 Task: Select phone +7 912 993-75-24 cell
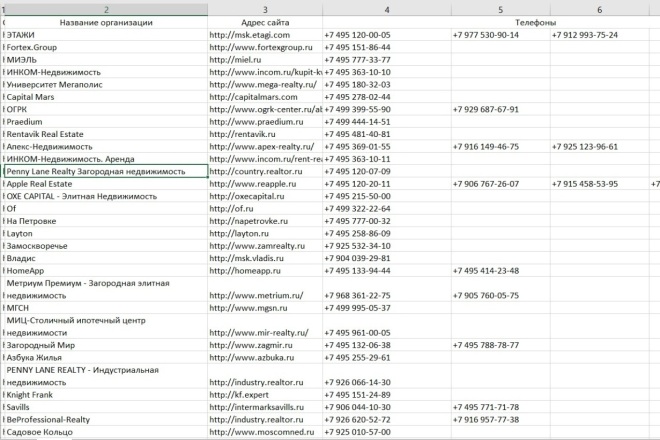[599, 35]
